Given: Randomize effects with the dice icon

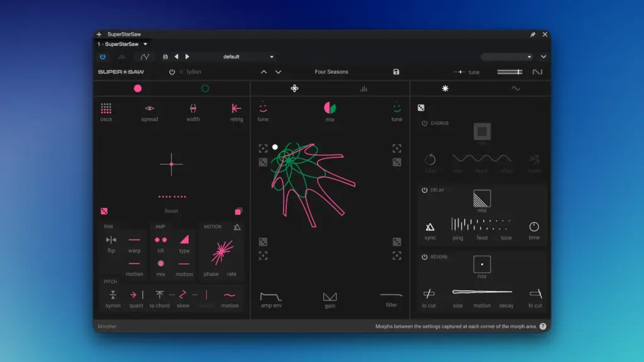Looking at the screenshot, I should click(x=421, y=107).
